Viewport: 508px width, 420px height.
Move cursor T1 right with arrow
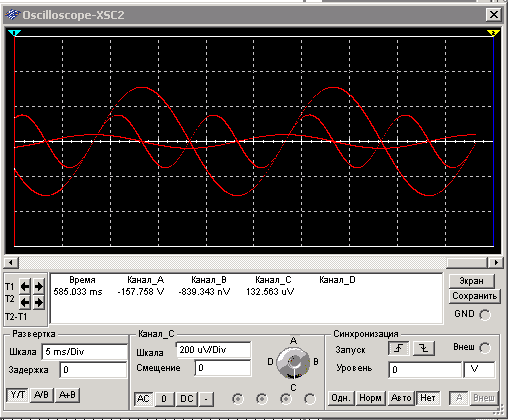pos(39,286)
